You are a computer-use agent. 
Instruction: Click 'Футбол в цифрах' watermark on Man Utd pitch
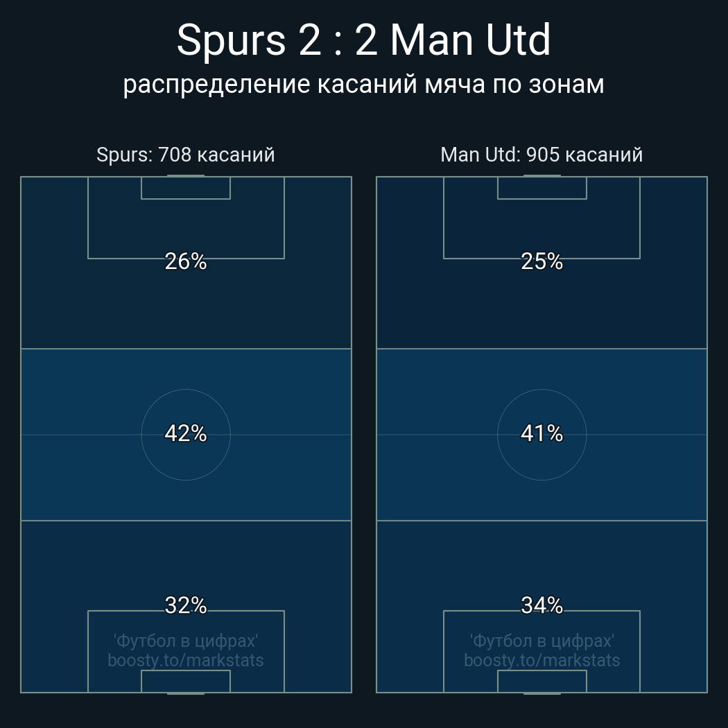[541, 641]
